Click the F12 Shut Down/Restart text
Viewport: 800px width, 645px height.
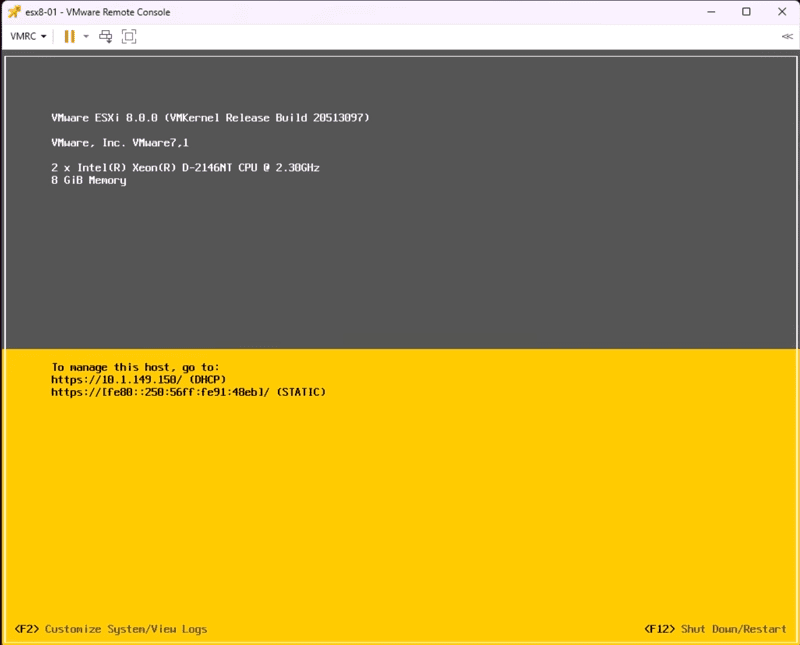715,629
